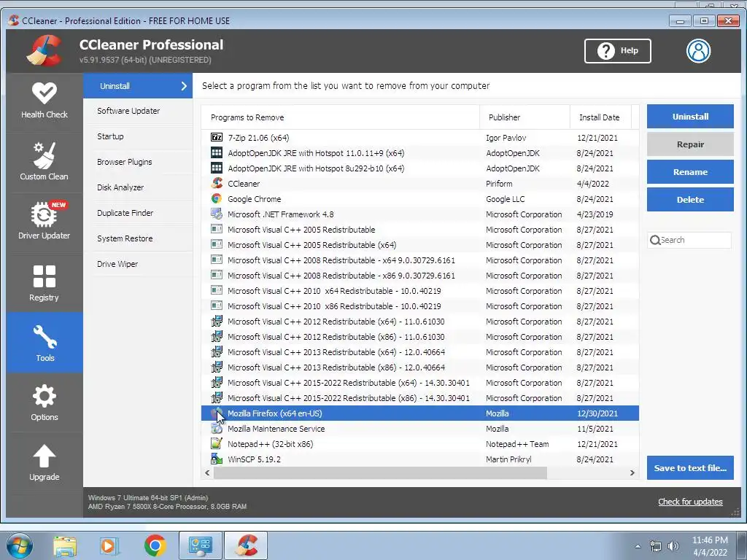The height and width of the screenshot is (560, 747).
Task: Click the volume speaker tray icon
Action: click(673, 546)
